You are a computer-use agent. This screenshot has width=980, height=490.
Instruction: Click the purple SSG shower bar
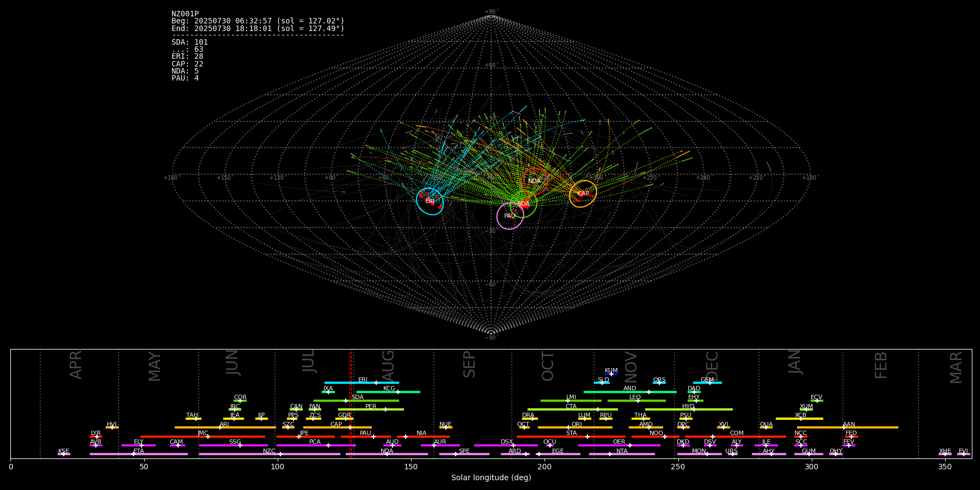click(x=233, y=445)
